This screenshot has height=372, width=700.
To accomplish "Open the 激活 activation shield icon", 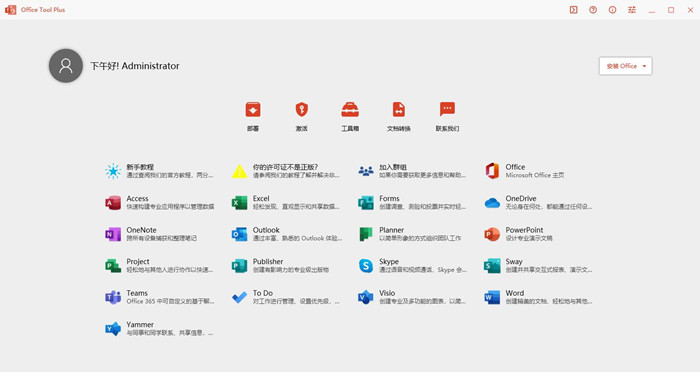I will [x=302, y=110].
